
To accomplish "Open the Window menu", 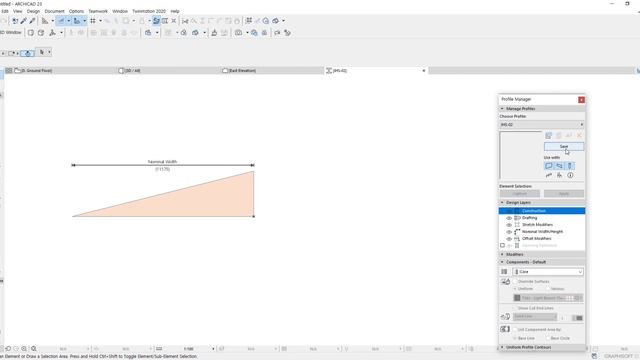I will [x=120, y=11].
